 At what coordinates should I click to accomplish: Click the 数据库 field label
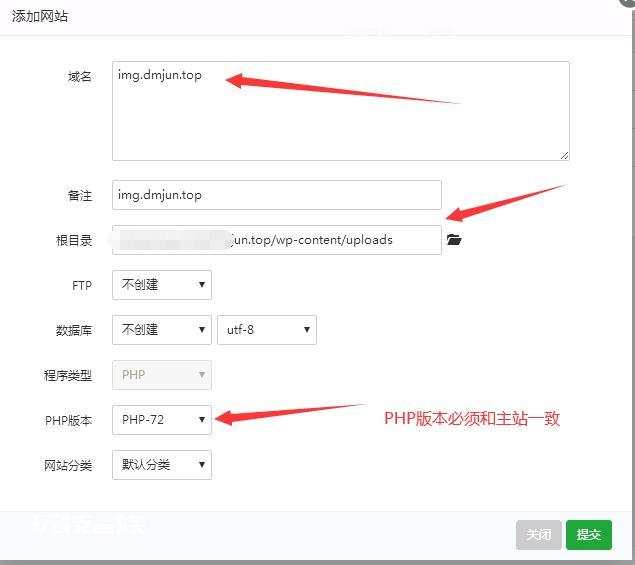coord(74,330)
